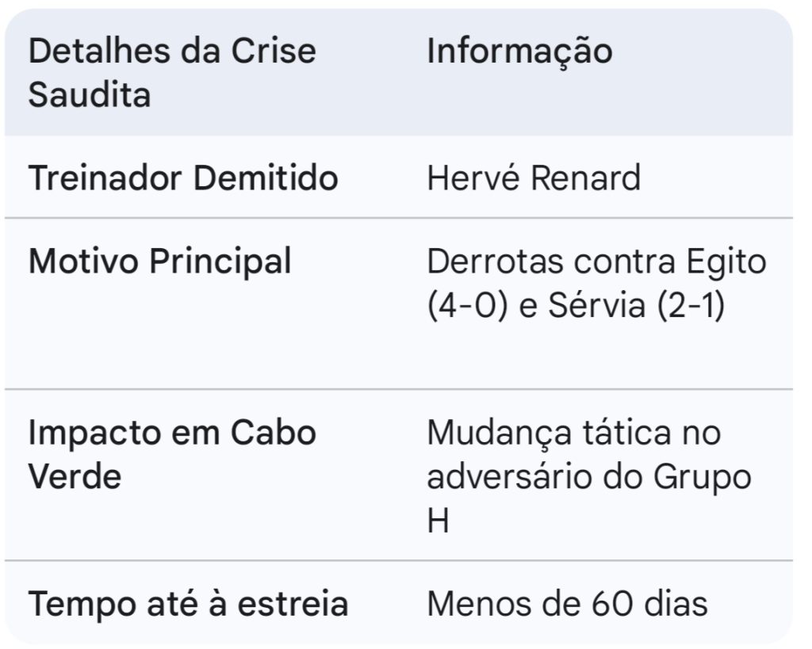Click the "(4-0)" score text
The image size is (812, 649).
click(467, 307)
